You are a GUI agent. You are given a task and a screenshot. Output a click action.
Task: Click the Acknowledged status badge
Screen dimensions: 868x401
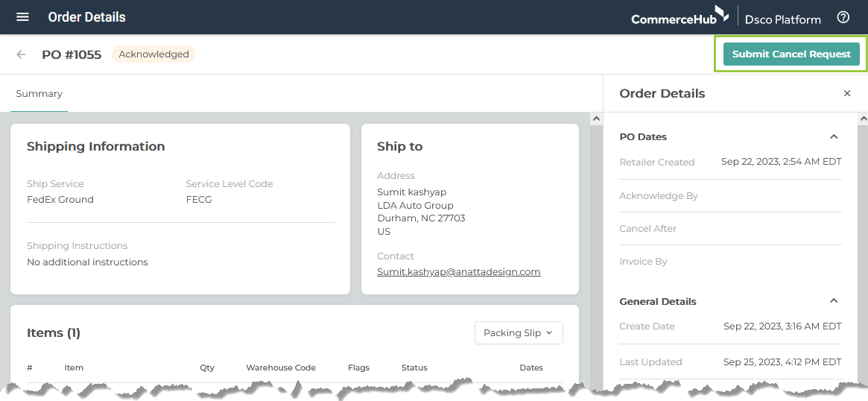coord(154,54)
